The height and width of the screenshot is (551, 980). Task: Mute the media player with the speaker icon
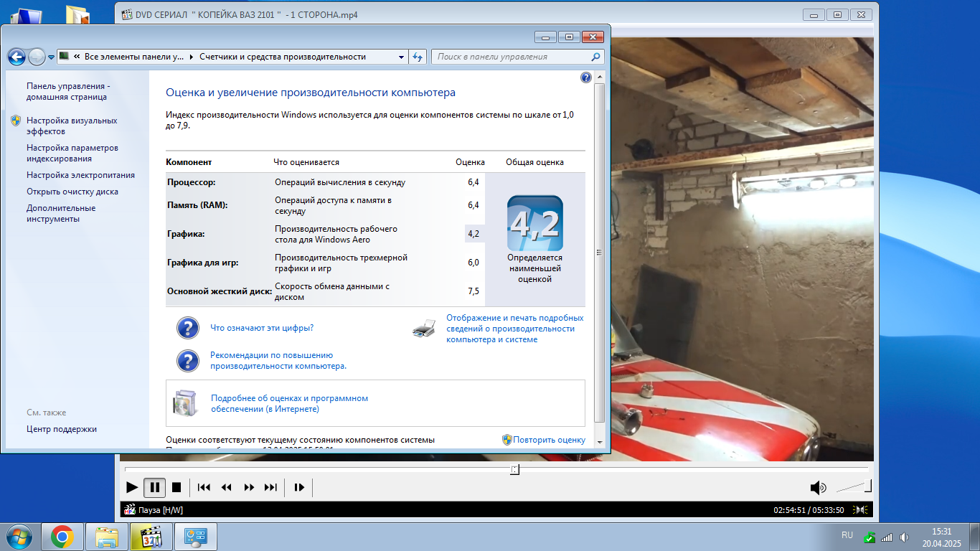click(x=818, y=488)
